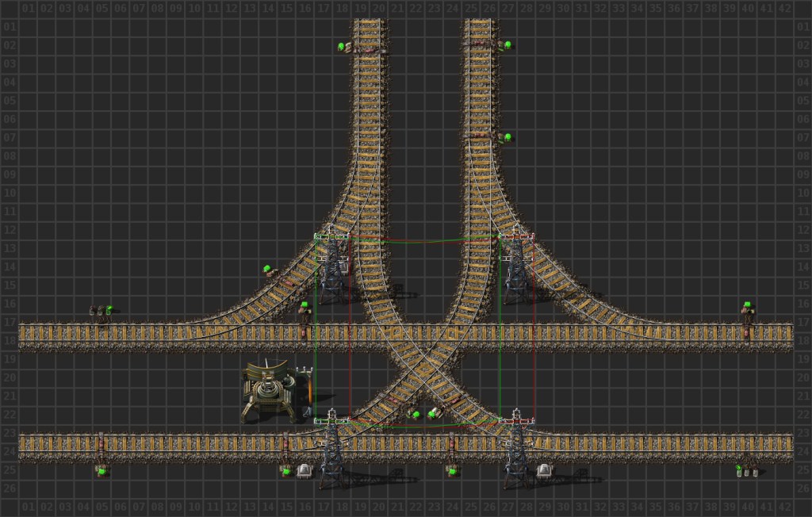Viewport: 812px width, 517px height.
Task: Select the right signal of the pair under the rail crossing
Action: 434,413
